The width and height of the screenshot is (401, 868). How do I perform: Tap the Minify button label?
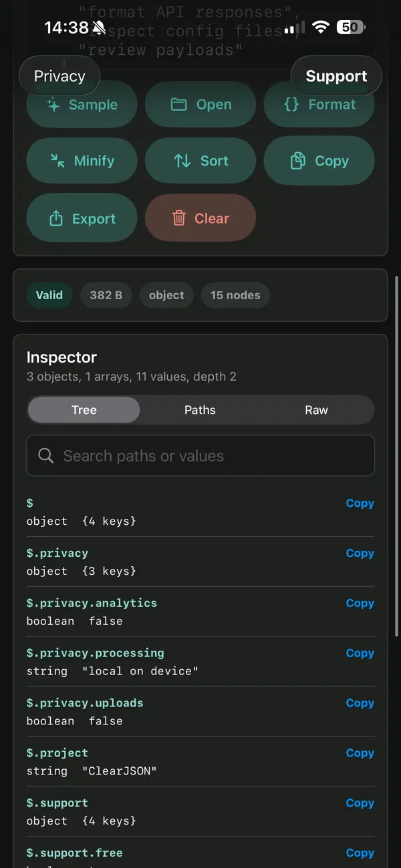point(94,161)
